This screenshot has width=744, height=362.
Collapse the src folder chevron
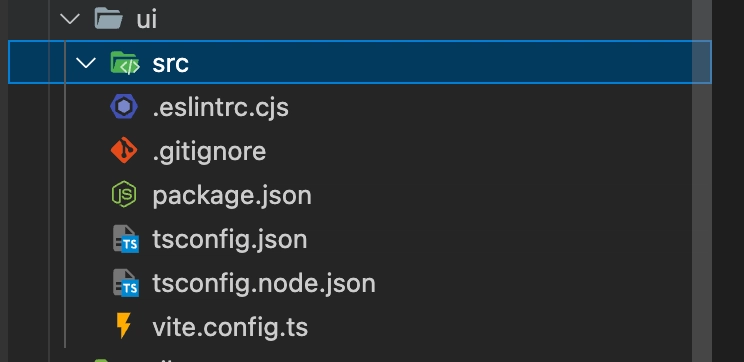(x=86, y=63)
